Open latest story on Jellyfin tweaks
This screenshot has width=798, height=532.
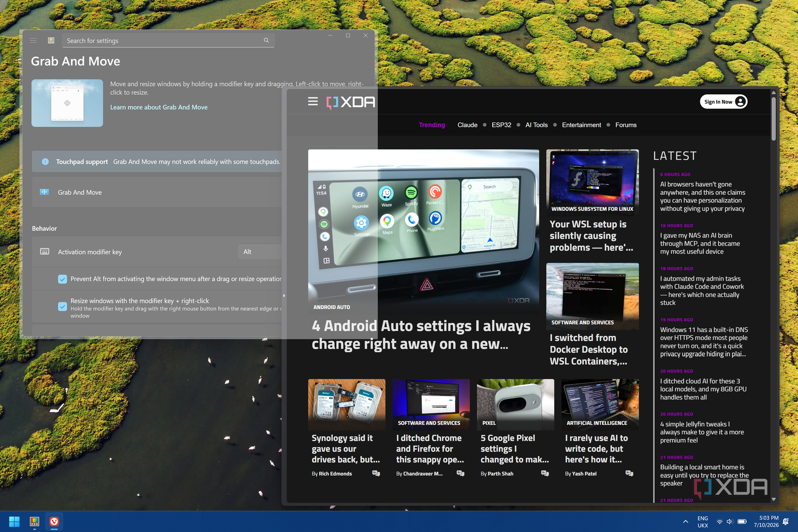point(702,432)
